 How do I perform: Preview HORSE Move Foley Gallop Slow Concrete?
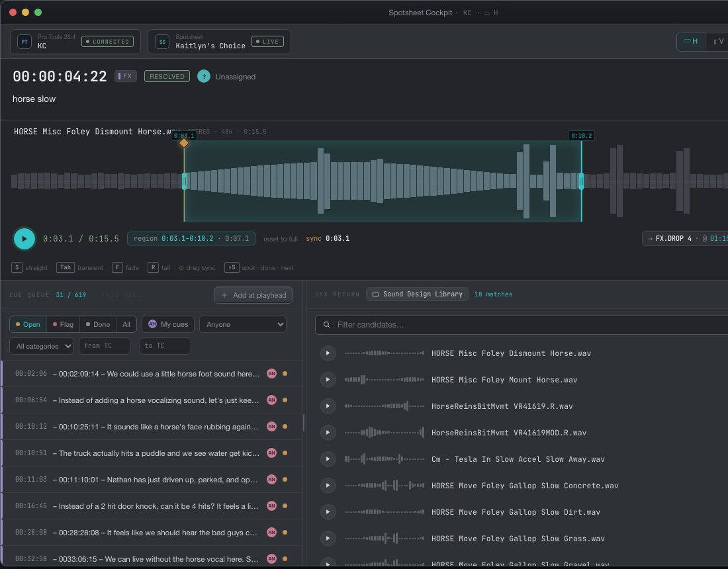[x=328, y=486]
